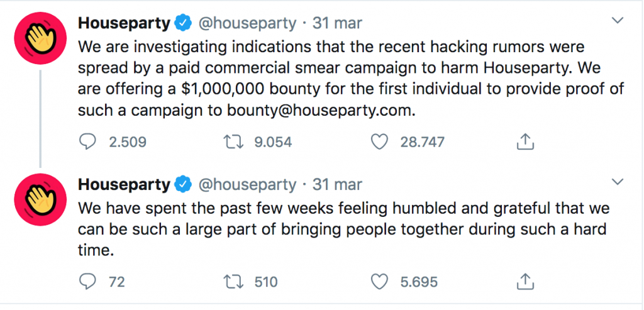Like the tweet with 28.747 likes
Screen dimensions: 644x310
379,142
